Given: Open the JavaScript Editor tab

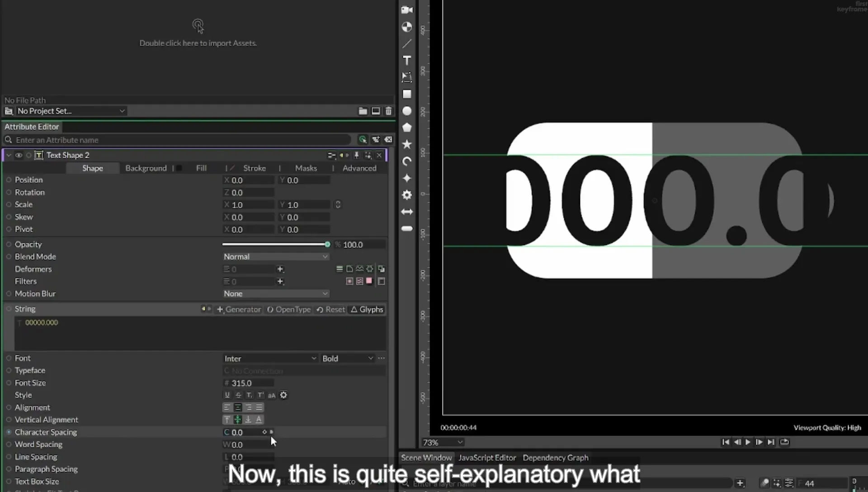Looking at the screenshot, I should pyautogui.click(x=487, y=458).
